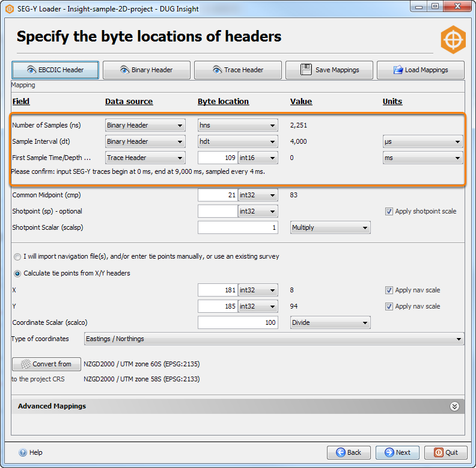Viewport: 476px width, 468px height.
Task: Open the Binary Header viewer
Action: (x=147, y=70)
